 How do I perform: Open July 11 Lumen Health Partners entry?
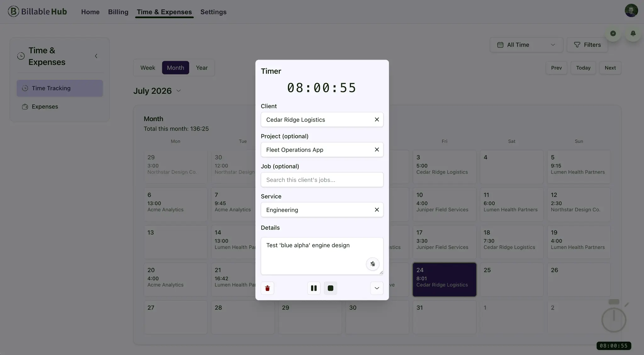[512, 204]
